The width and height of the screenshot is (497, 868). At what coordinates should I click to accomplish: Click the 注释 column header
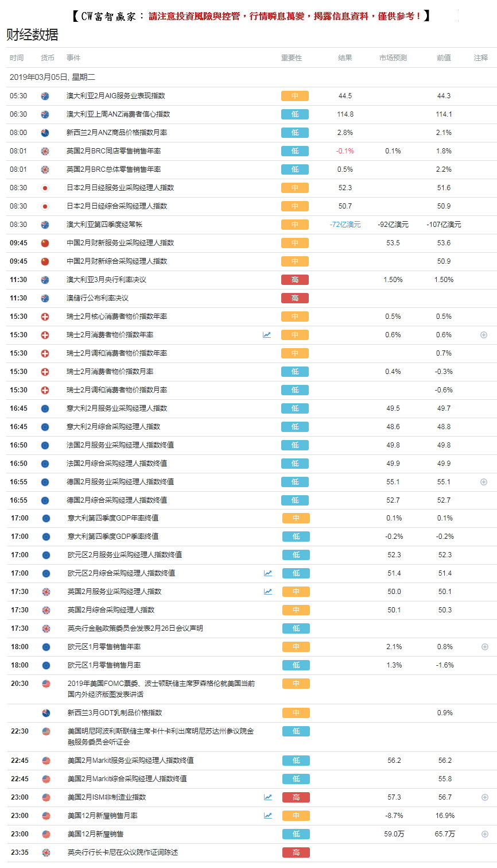coord(481,58)
